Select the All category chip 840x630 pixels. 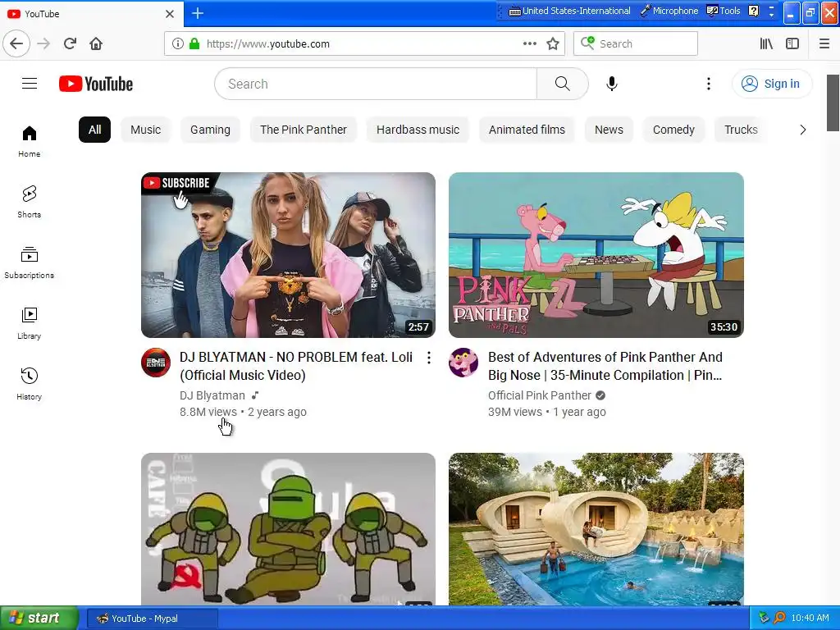point(95,130)
